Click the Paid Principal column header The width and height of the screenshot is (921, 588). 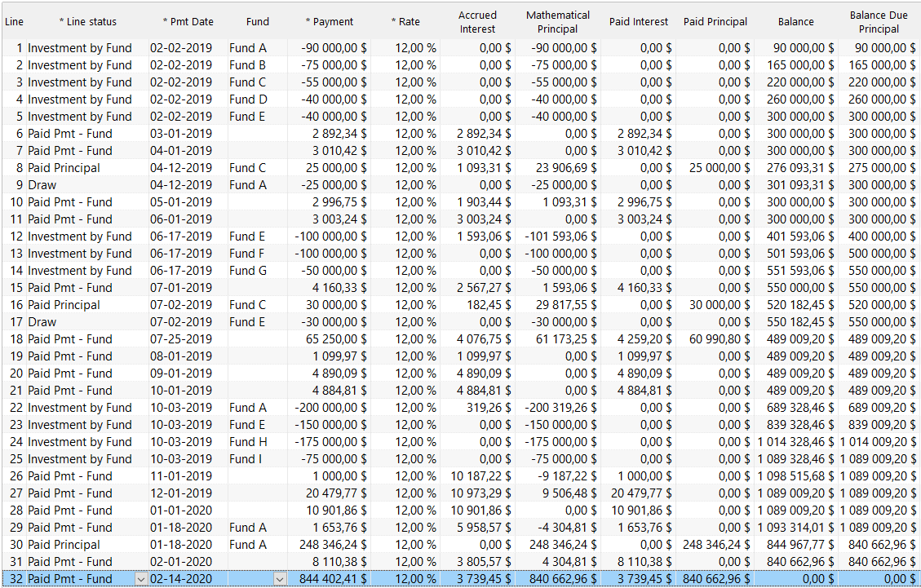(715, 22)
